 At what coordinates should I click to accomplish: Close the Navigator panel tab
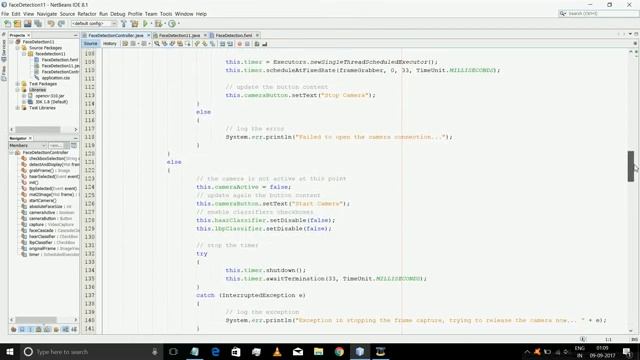pyautogui.click(x=30, y=138)
